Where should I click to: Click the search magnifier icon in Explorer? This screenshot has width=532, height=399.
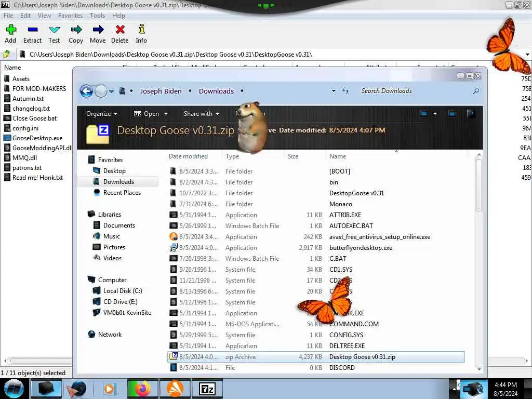tap(476, 91)
